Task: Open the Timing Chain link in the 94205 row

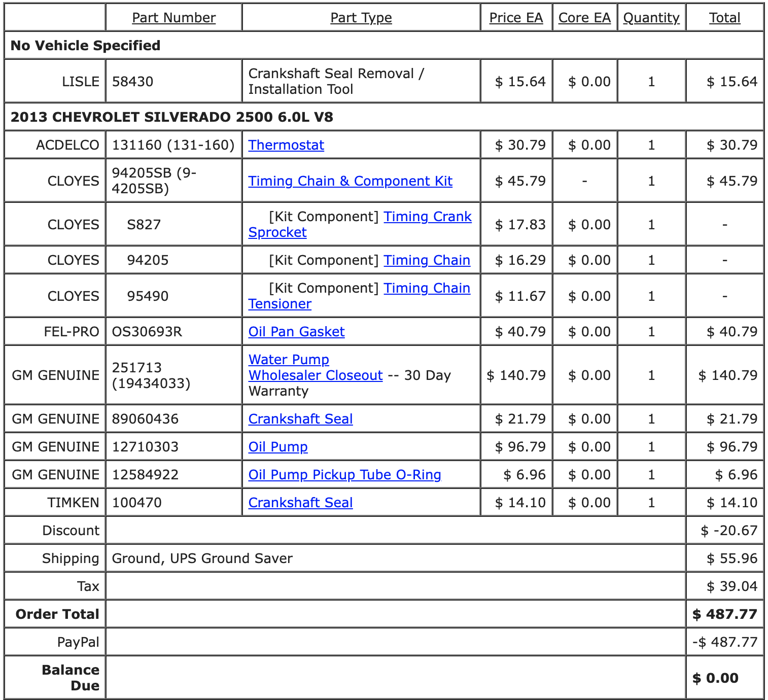Action: (427, 260)
